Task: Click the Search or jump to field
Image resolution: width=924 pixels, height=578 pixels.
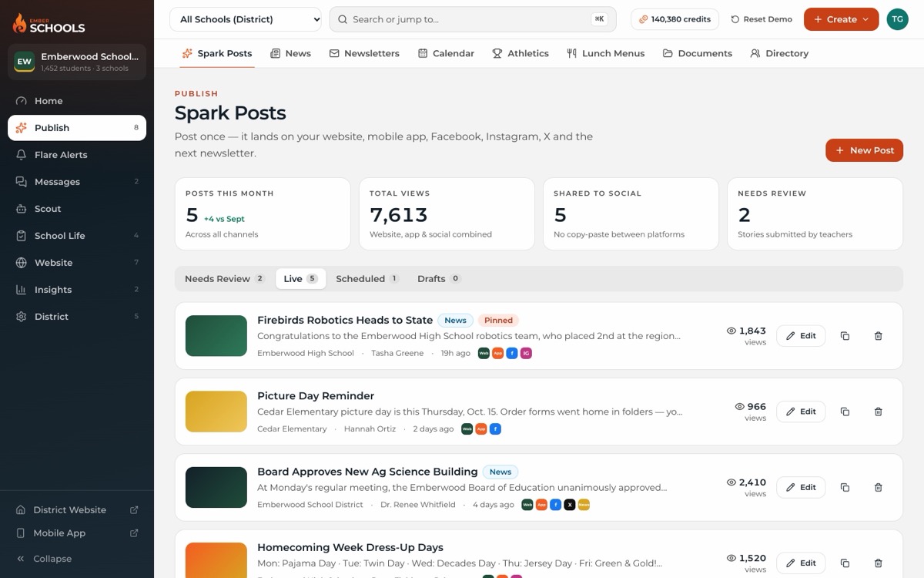Action: [473, 19]
